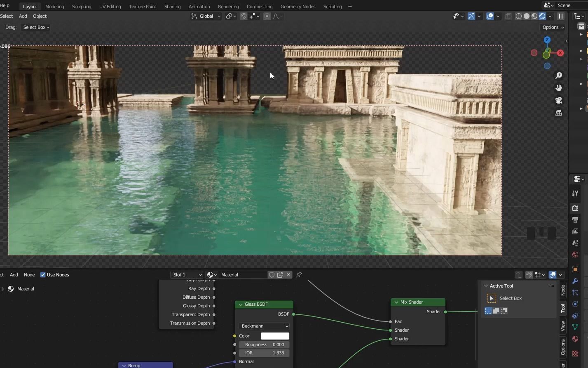Click the Glass BSDF white color swatch
The height and width of the screenshot is (368, 588).
tap(275, 336)
